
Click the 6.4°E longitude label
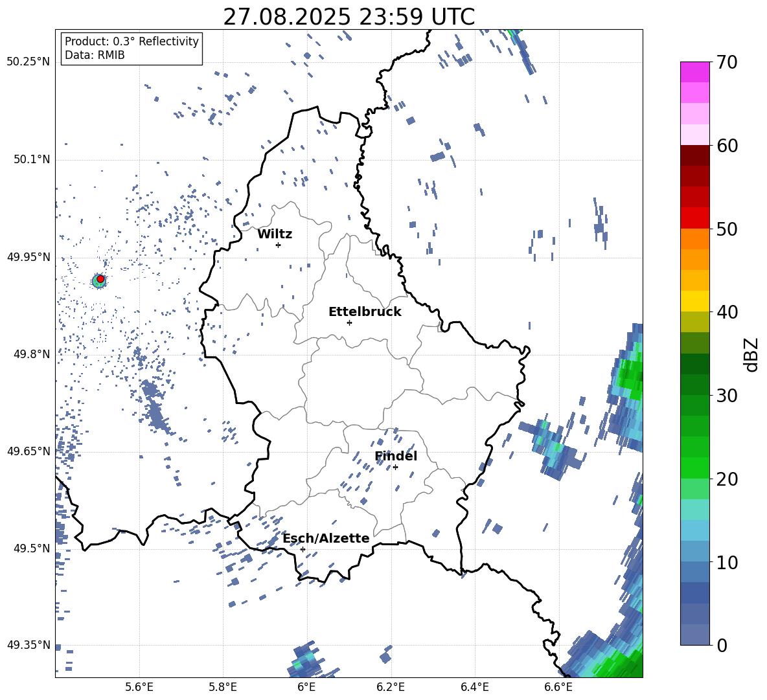tap(474, 687)
